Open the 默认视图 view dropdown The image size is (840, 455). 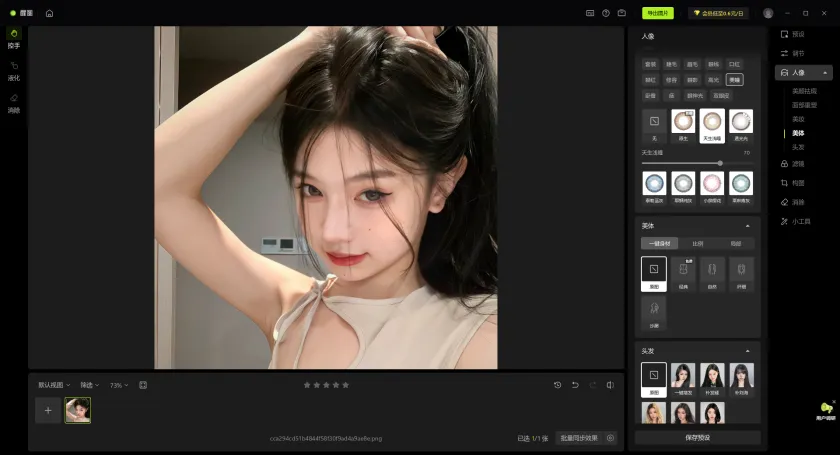pos(54,385)
